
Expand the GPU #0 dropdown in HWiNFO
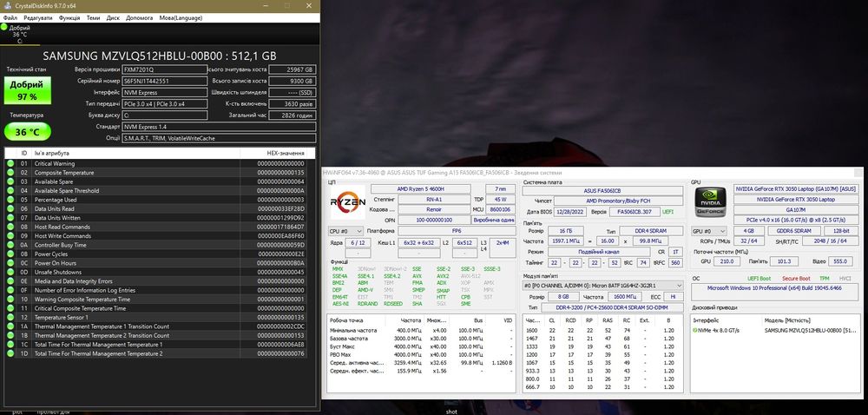(x=709, y=231)
